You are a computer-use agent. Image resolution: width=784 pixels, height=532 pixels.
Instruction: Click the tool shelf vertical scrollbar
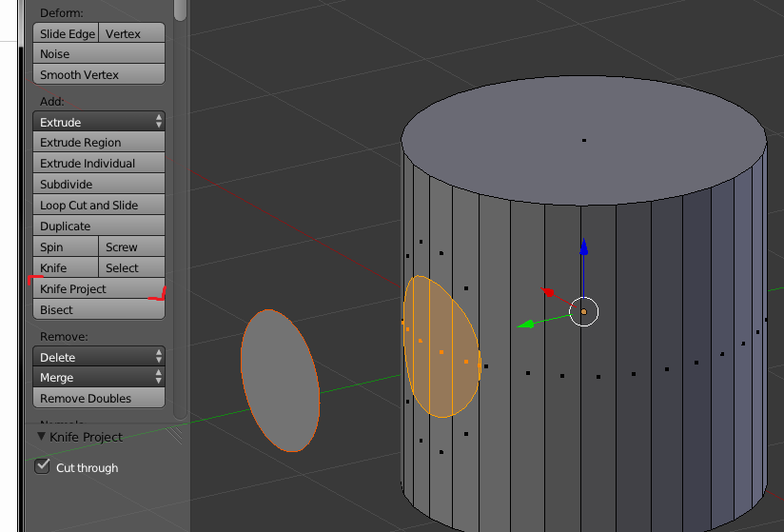click(181, 210)
